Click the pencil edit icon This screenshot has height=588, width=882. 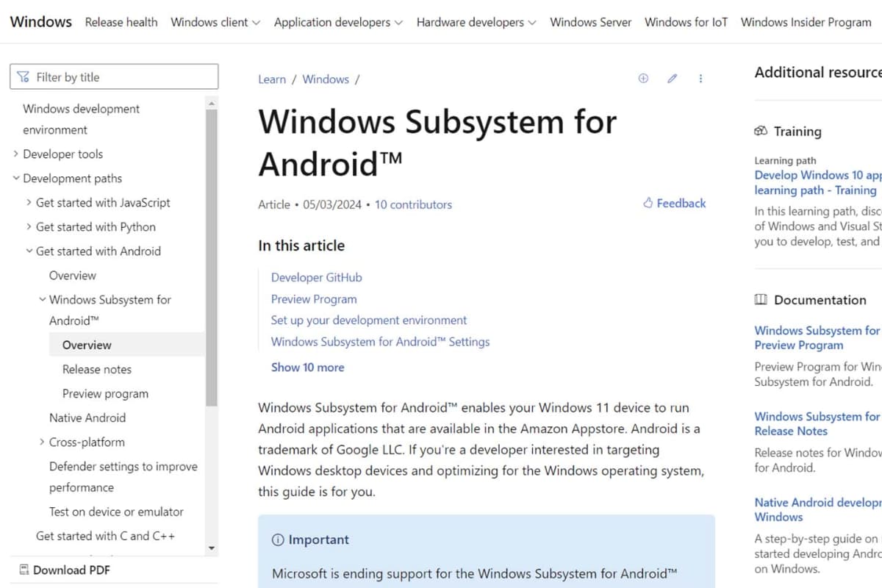672,79
